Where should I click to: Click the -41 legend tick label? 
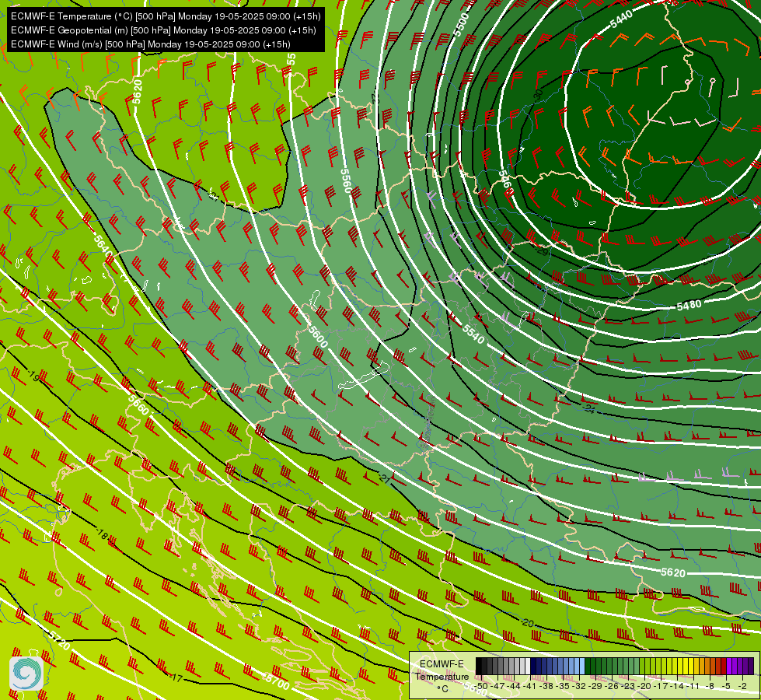pos(530,686)
